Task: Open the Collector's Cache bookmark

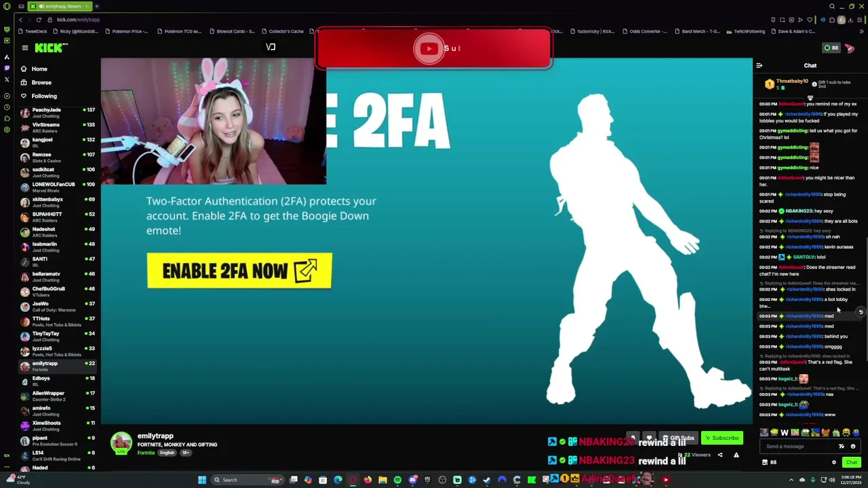Action: [x=283, y=31]
